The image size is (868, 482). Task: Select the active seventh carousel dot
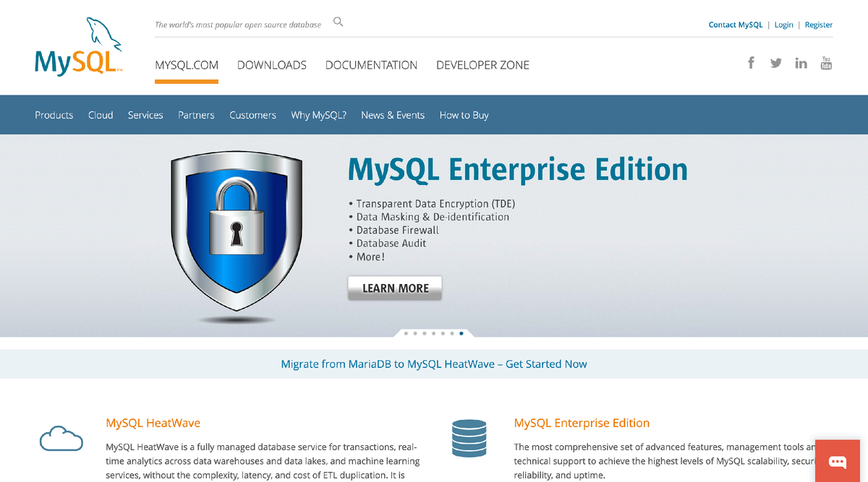pos(461,334)
